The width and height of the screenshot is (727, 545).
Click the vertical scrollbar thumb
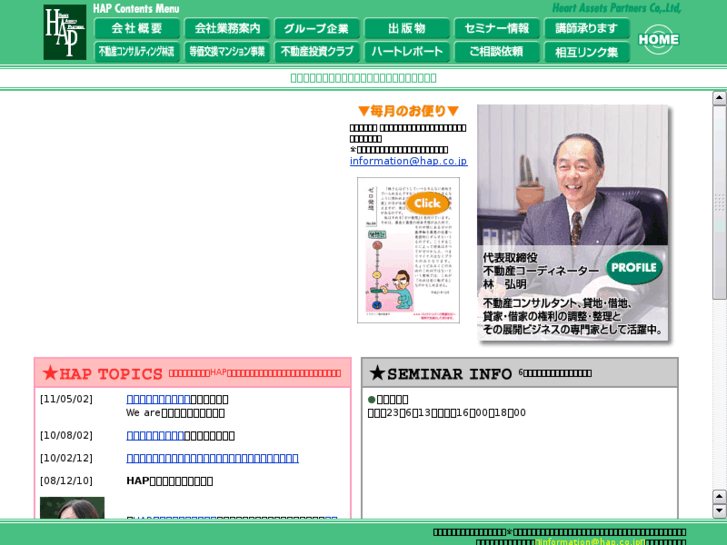(719, 202)
